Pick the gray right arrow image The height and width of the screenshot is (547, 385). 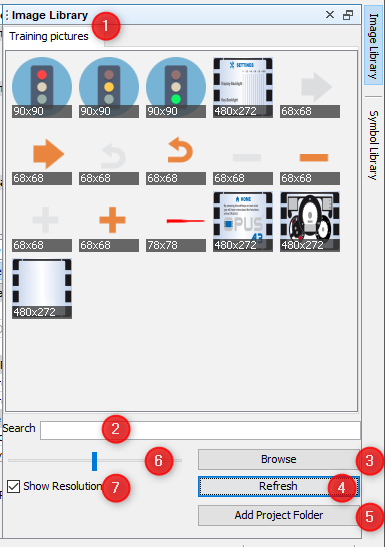pos(310,88)
